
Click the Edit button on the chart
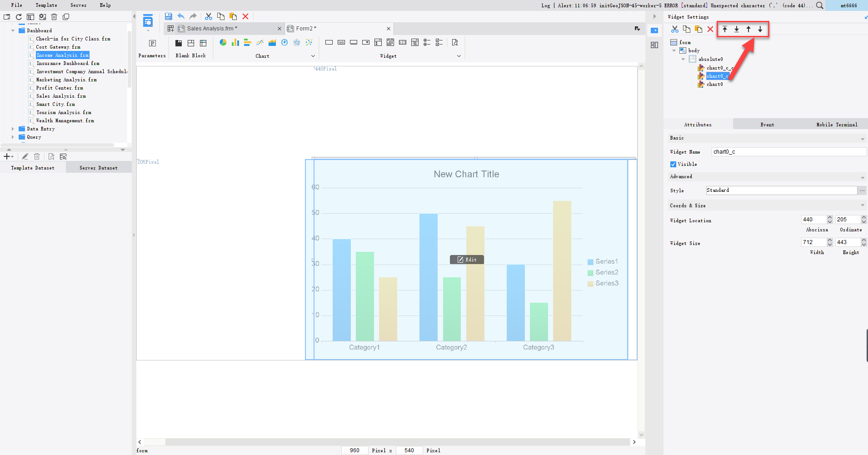point(467,260)
